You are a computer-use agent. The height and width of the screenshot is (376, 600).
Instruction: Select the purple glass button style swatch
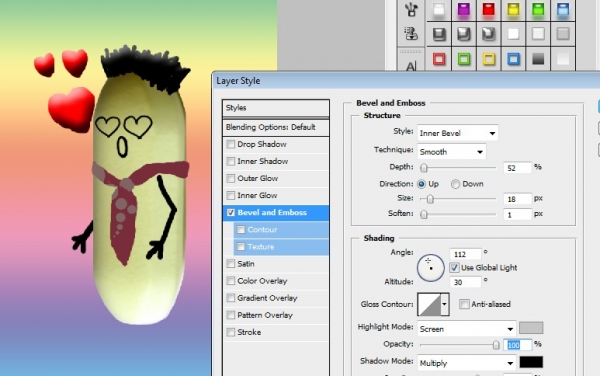463,9
